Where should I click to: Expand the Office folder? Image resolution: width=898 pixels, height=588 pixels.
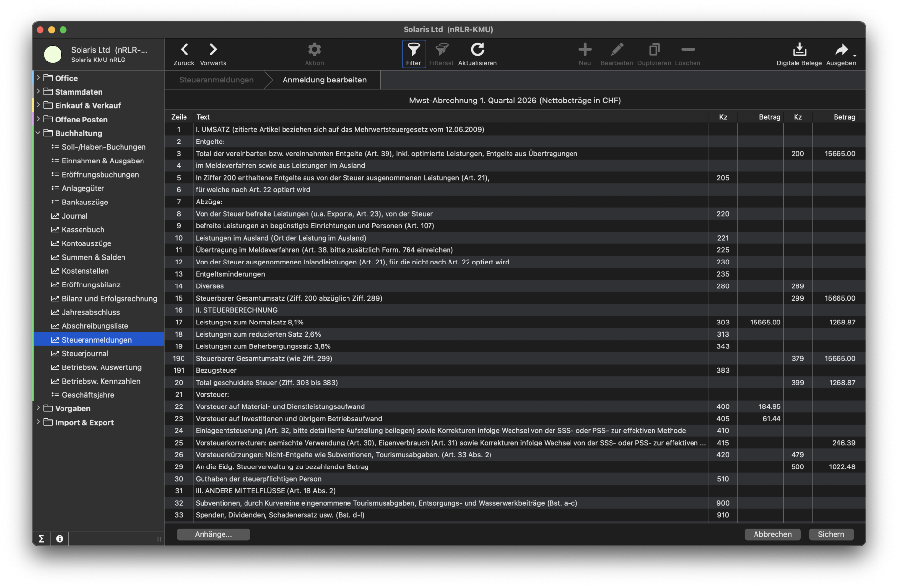[38, 78]
